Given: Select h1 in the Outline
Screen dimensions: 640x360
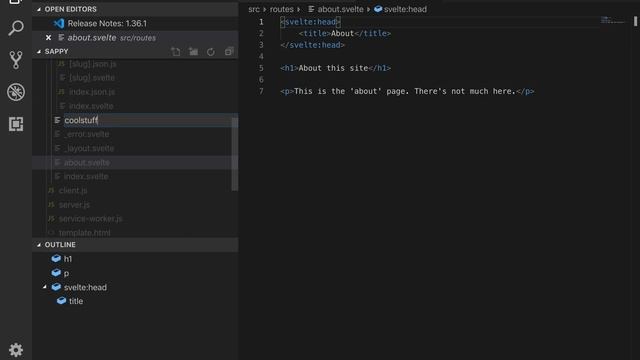Looking at the screenshot, I should pos(68,259).
